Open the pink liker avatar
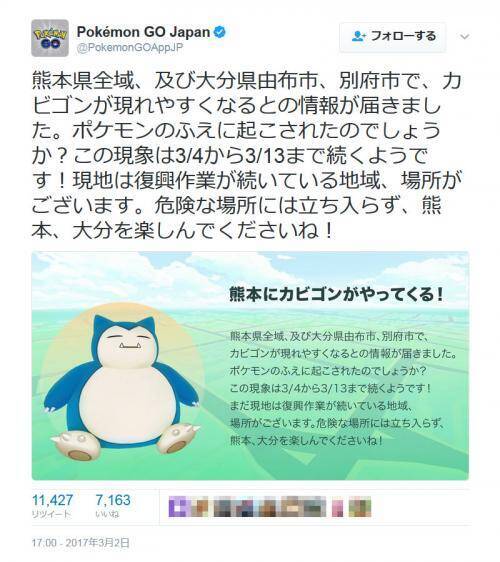Viewport: 500px width, 562px height. point(337,506)
